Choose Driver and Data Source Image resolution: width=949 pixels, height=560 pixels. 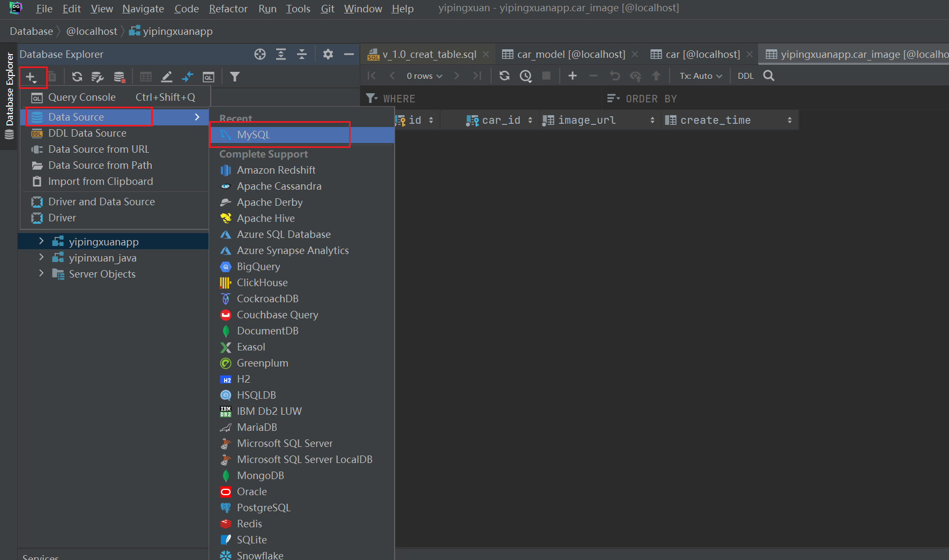(115, 201)
